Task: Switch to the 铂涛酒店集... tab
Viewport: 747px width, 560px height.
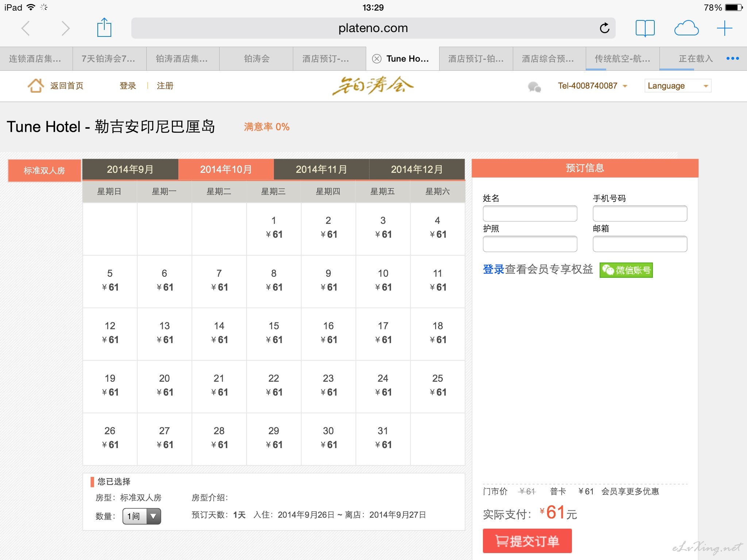Action: pyautogui.click(x=183, y=59)
